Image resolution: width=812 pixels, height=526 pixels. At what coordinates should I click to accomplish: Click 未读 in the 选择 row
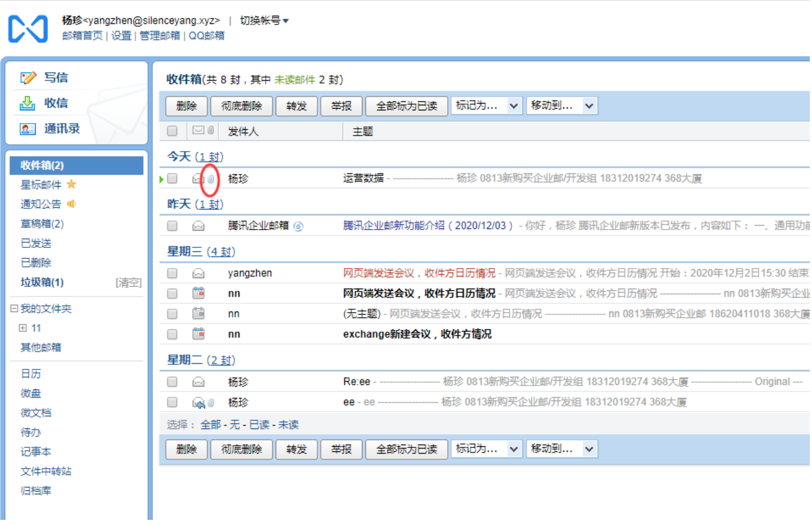point(288,425)
